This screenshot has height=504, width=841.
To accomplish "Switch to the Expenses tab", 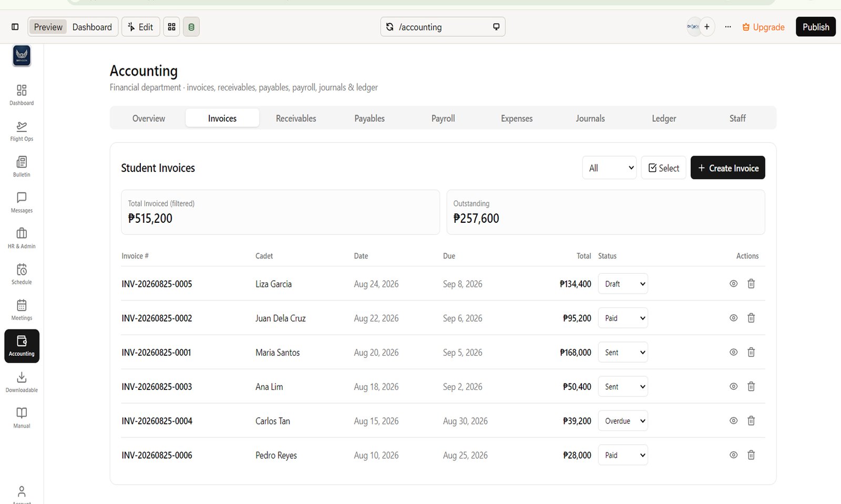I will pos(517,118).
